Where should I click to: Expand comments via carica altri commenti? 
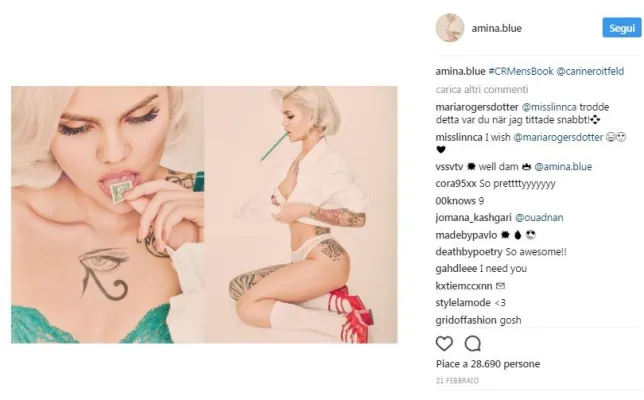(482, 89)
